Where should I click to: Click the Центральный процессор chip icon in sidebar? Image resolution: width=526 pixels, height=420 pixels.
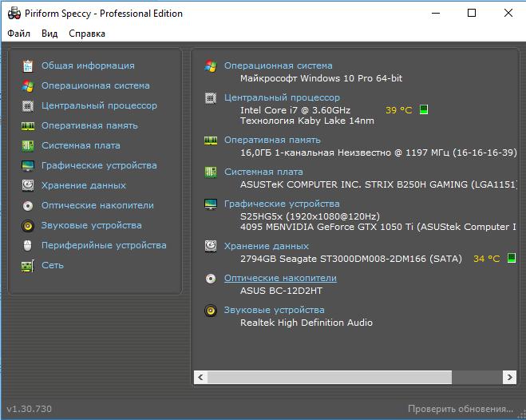tap(28, 106)
